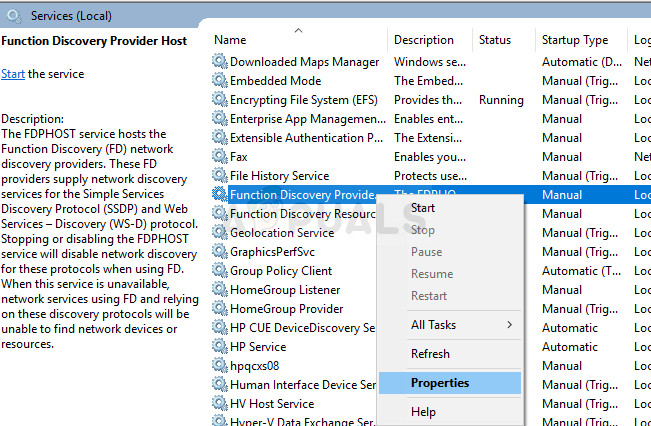Click the Embedded Mode service gear icon

point(220,81)
